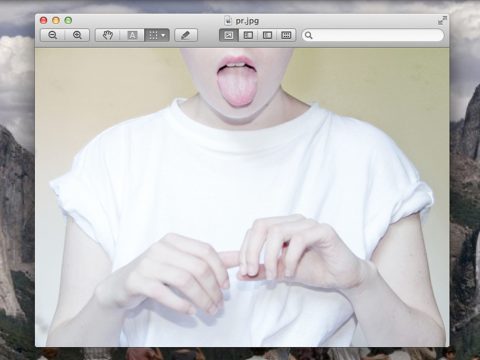Switch to Contact Sheet view
The width and height of the screenshot is (480, 360).
click(286, 35)
